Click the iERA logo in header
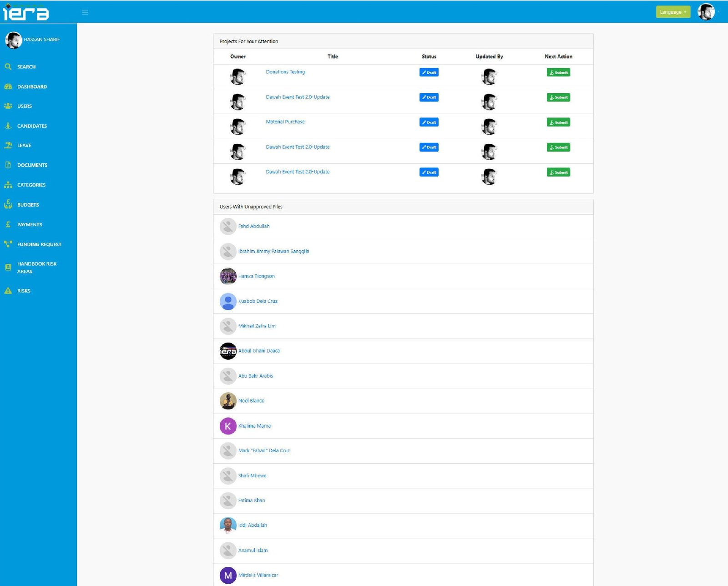The height and width of the screenshot is (586, 728). 26,12
